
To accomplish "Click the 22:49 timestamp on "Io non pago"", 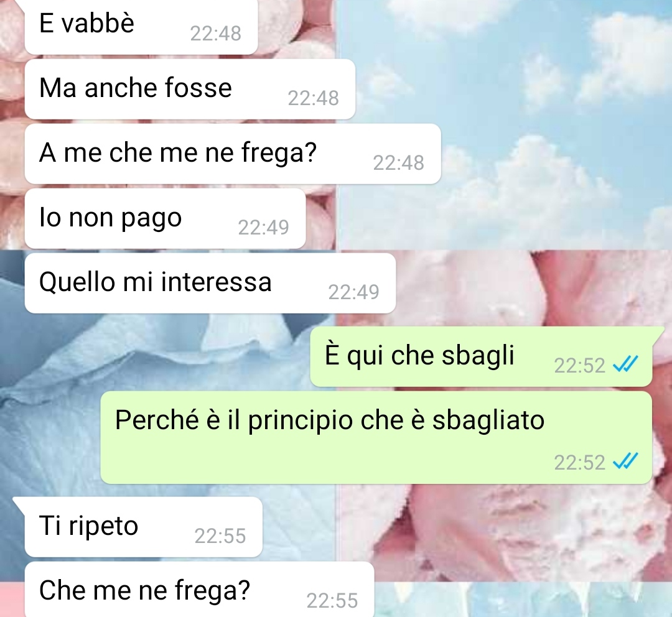I will pyautogui.click(x=264, y=228).
